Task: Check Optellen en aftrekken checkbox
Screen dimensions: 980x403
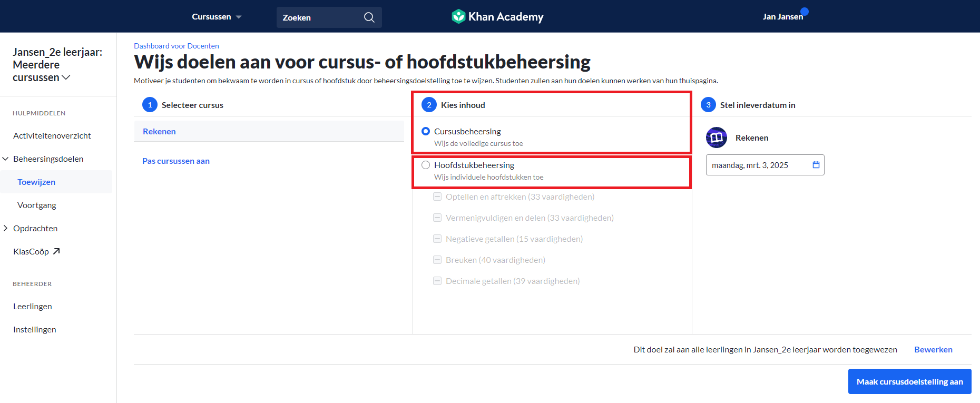Action: (437, 196)
